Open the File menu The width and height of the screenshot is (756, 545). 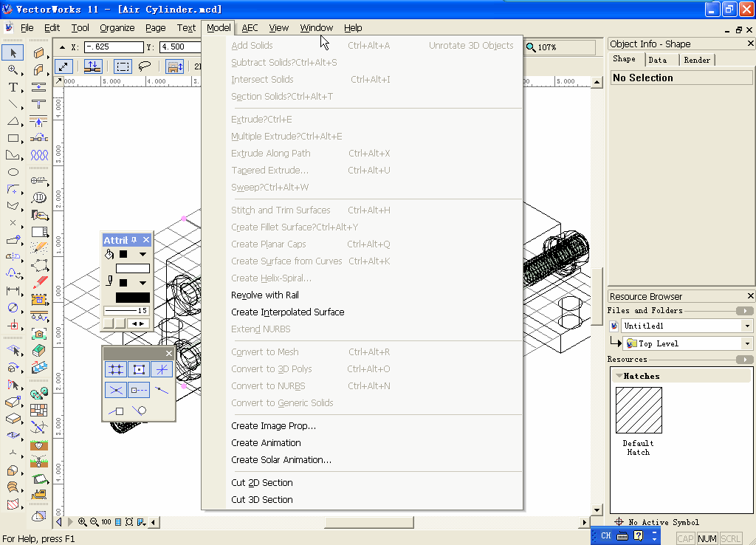(x=27, y=28)
